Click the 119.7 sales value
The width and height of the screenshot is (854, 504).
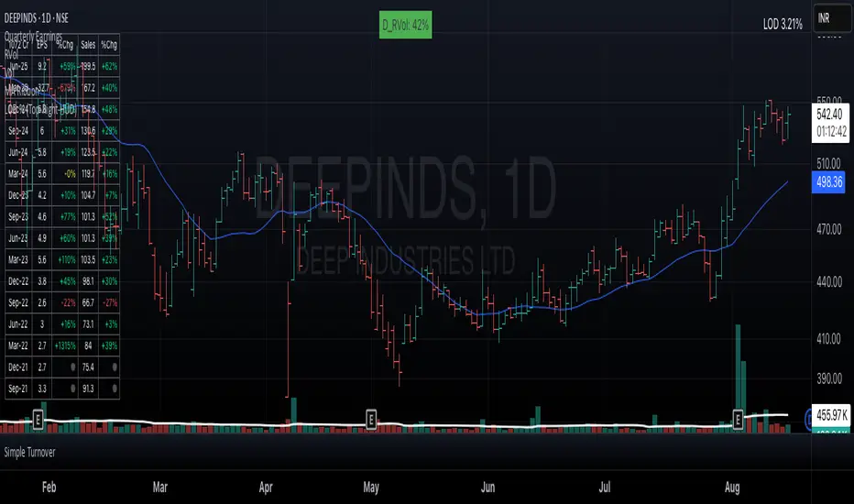pyautogui.click(x=88, y=174)
